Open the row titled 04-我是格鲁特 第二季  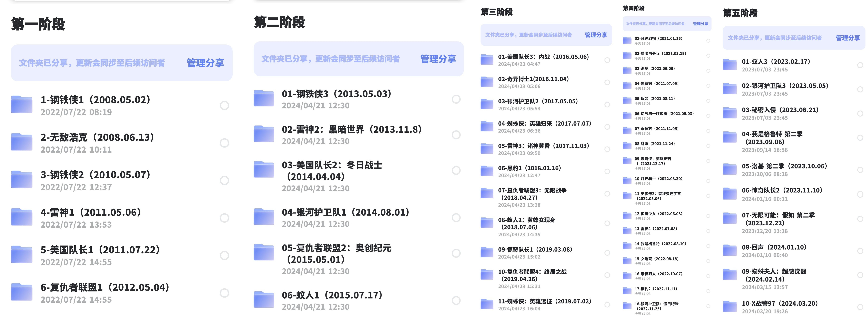point(794,141)
